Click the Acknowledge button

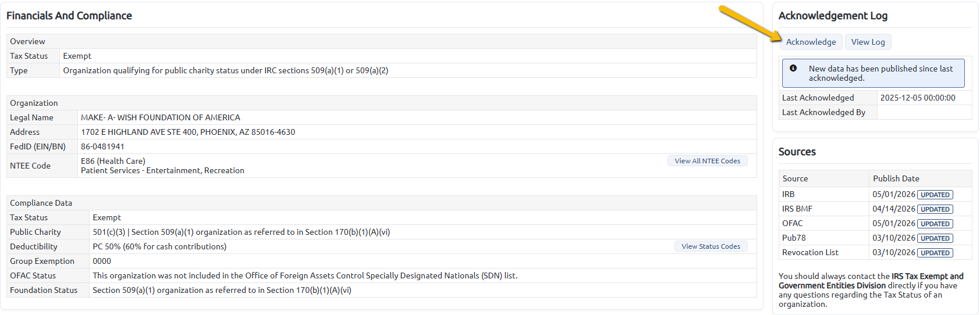click(811, 42)
